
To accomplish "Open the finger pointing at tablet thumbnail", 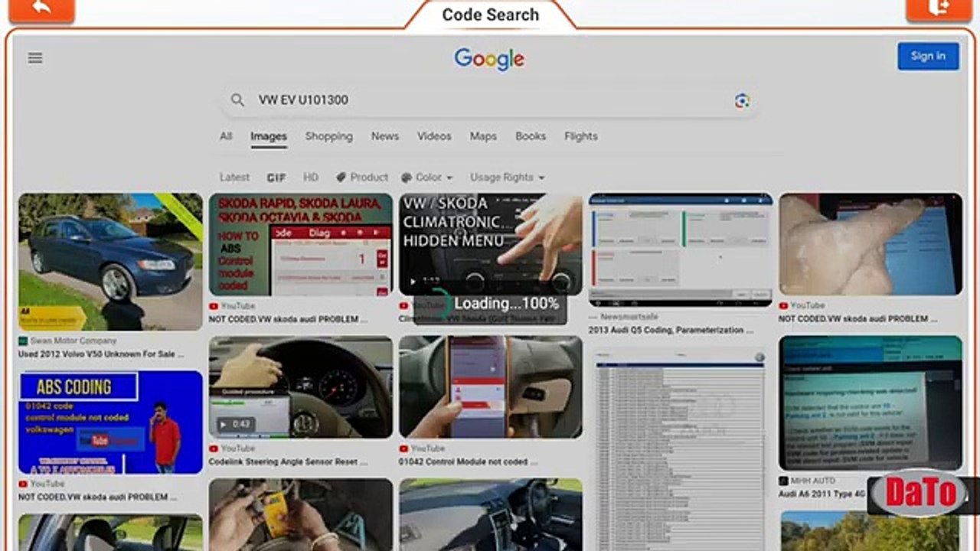I will click(871, 244).
